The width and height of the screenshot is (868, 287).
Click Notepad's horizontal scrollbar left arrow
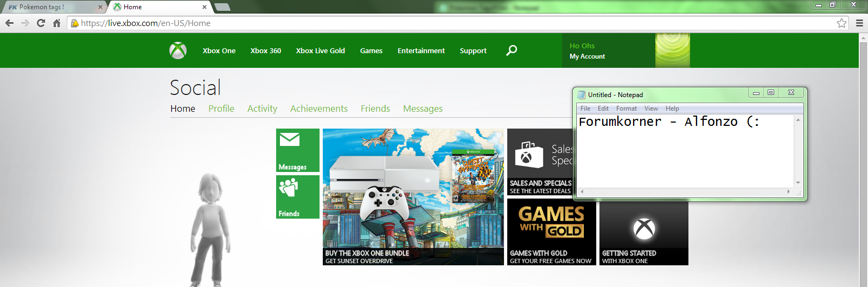pyautogui.click(x=582, y=192)
